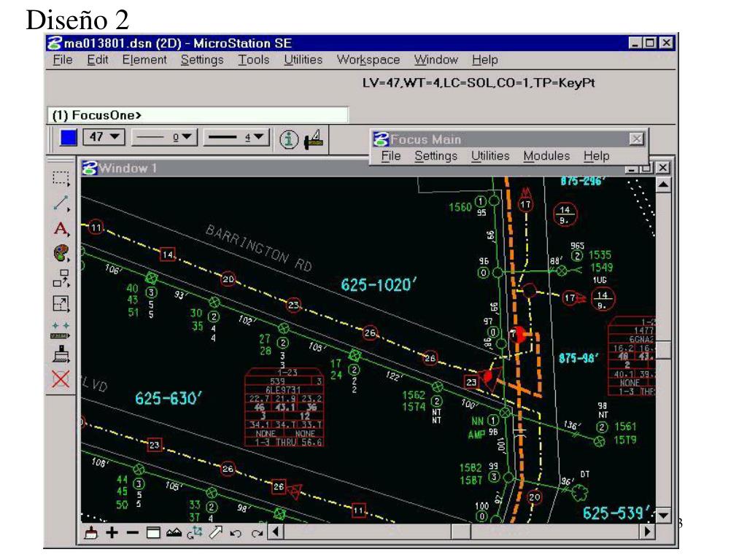Select the Scale element tool
The width and height of the screenshot is (747, 560).
coord(61,303)
